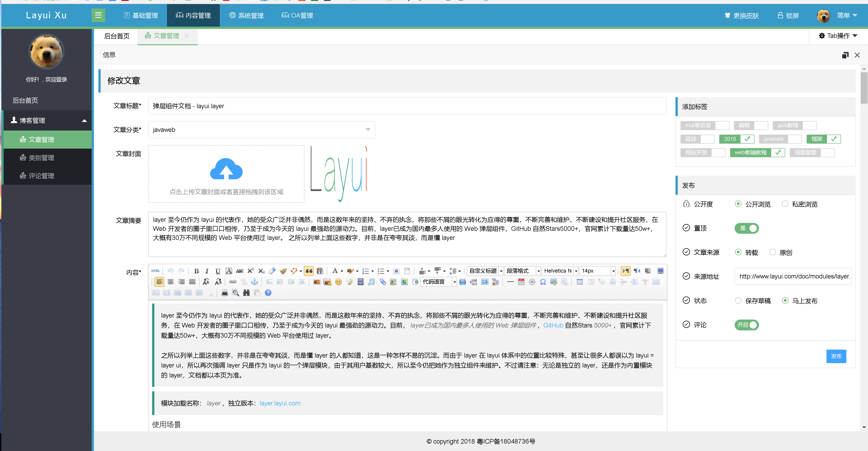Toggle the blockquote icon
Screen dimensions: 868x451
coord(309,271)
